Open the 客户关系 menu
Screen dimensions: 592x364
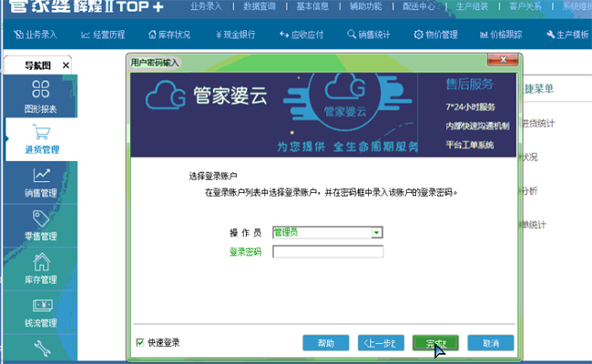tap(526, 6)
